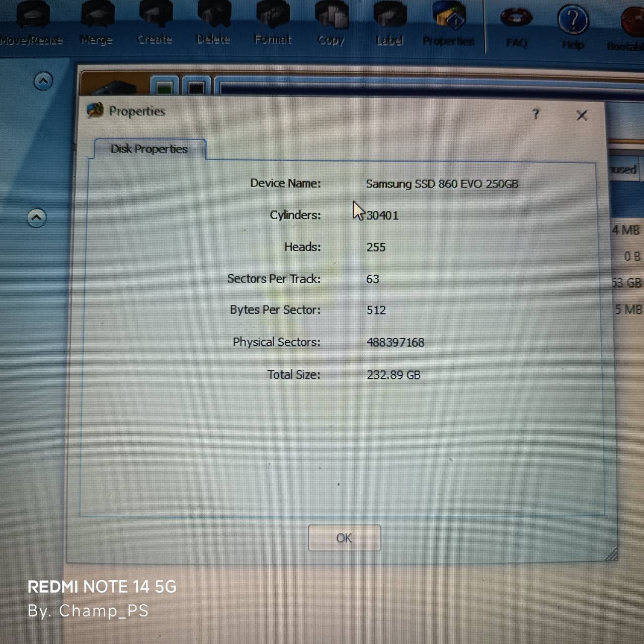Close the Properties dialog
This screenshot has width=644, height=644.
click(x=582, y=115)
